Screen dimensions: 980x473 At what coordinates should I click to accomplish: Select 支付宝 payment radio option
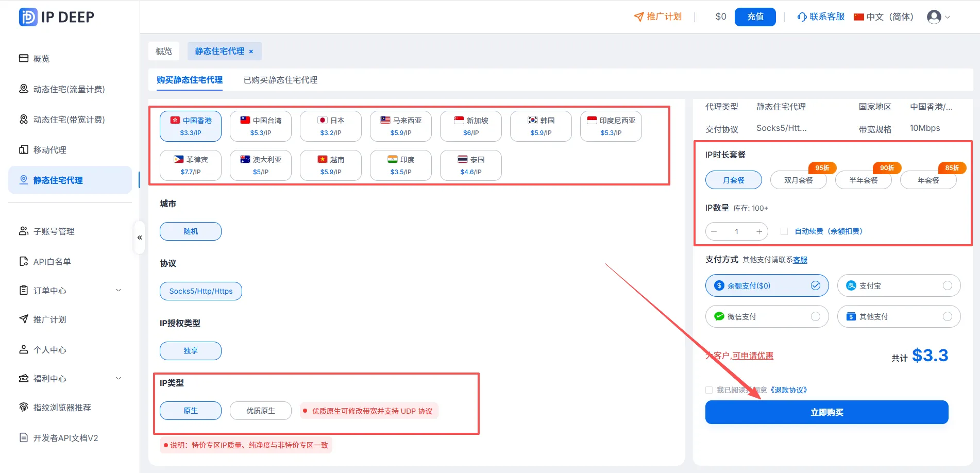pyautogui.click(x=948, y=285)
